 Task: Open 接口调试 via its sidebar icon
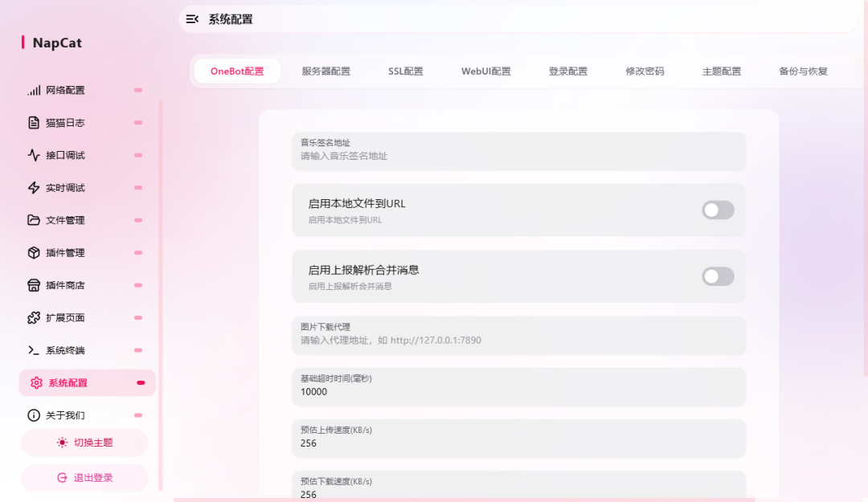[34, 155]
